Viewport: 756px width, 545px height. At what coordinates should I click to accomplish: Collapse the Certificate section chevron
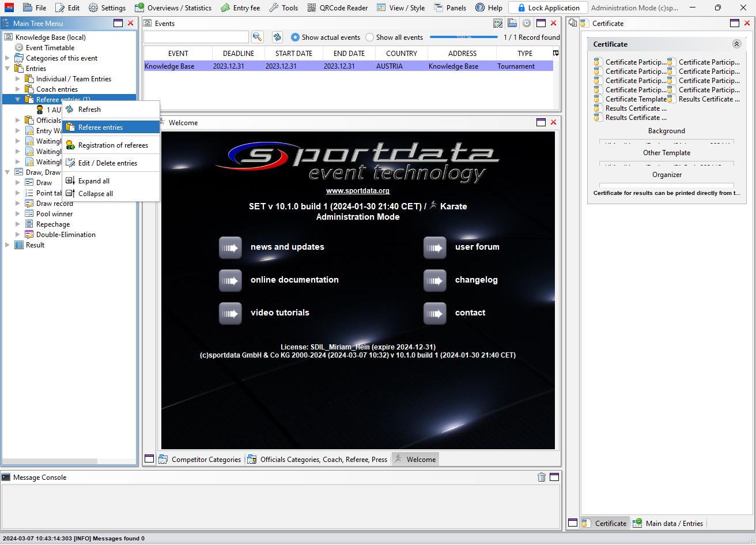(x=736, y=44)
